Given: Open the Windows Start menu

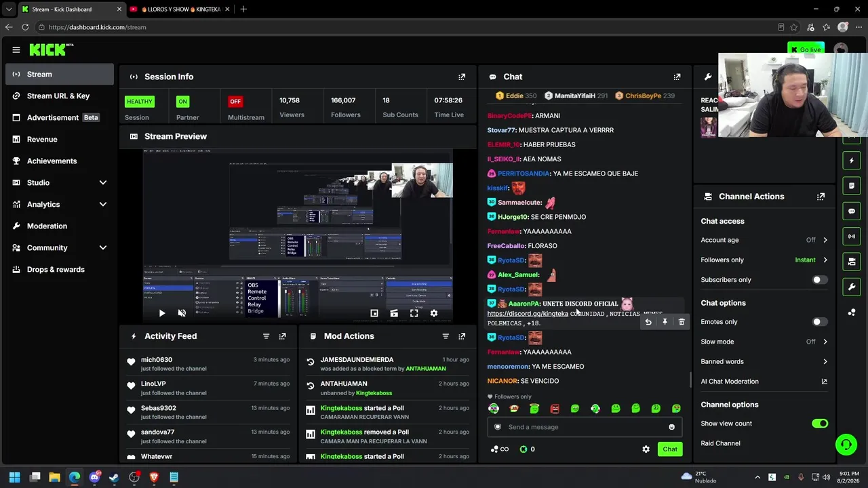Looking at the screenshot, I should [x=15, y=477].
